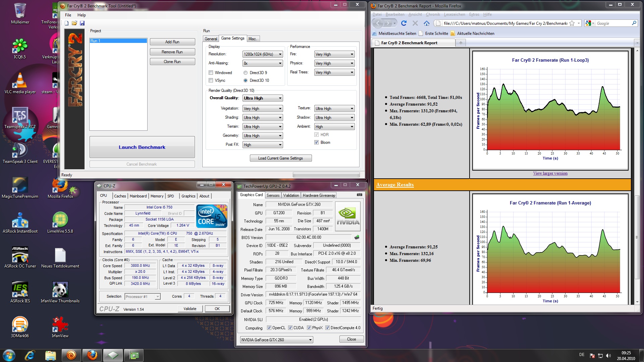This screenshot has height=362, width=644.
Task: Click the Windows Start orb
Action: pos(9,355)
